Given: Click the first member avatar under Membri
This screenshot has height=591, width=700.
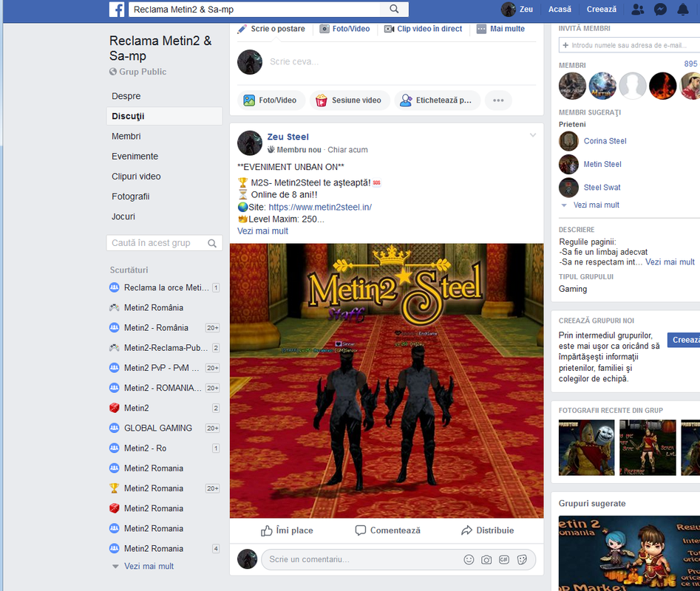Looking at the screenshot, I should tap(572, 86).
